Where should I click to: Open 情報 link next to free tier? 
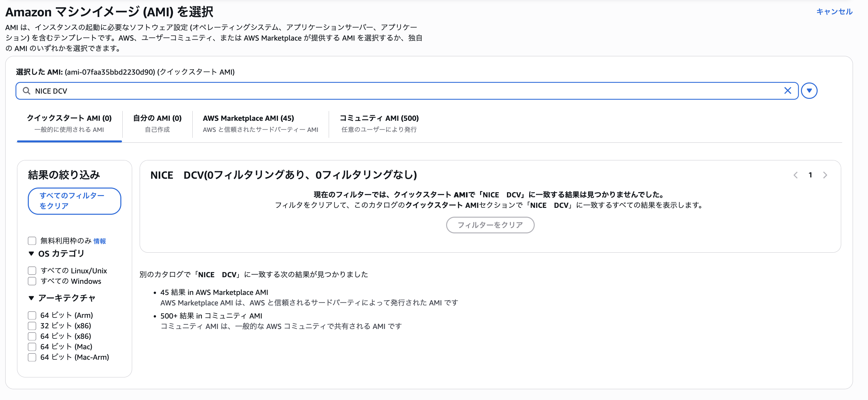99,241
